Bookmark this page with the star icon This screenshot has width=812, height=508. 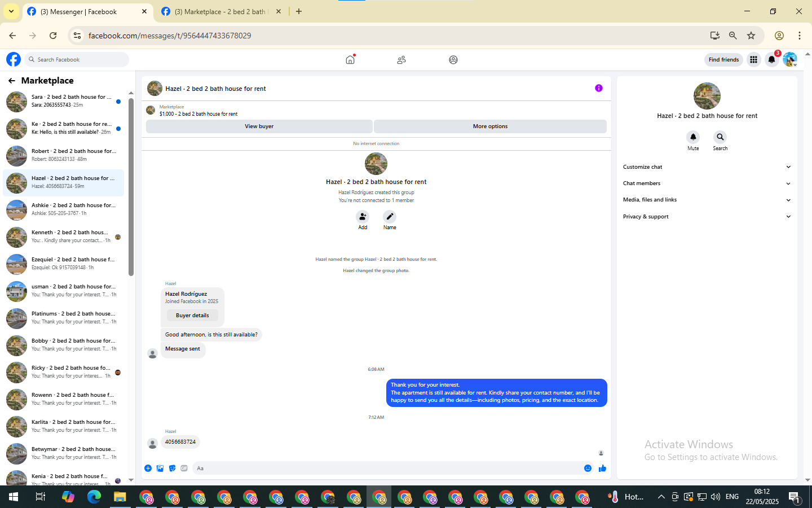click(751, 36)
